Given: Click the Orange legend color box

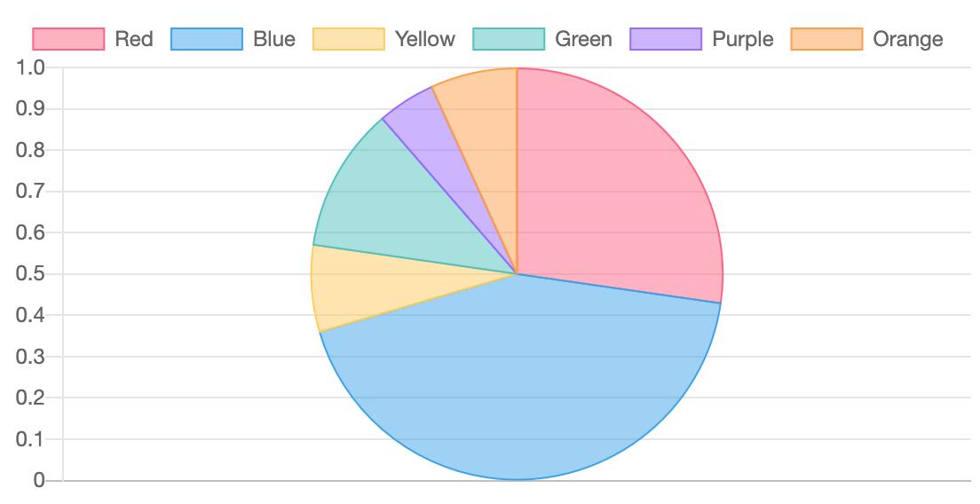Looking at the screenshot, I should point(826,39).
